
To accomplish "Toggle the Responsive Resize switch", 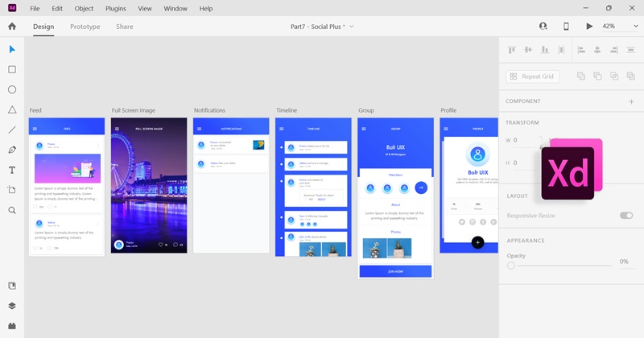I will click(x=626, y=216).
